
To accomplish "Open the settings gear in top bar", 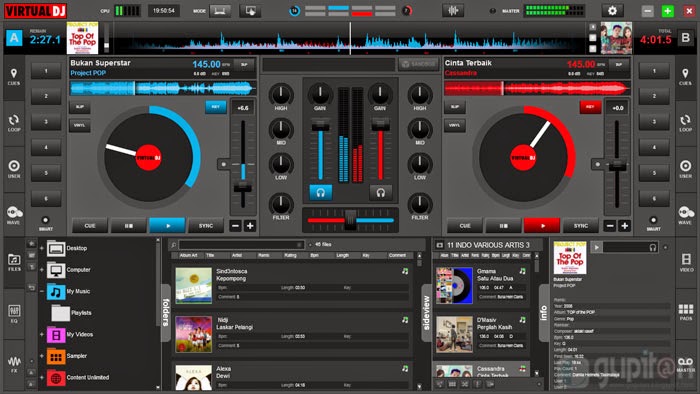I will [x=612, y=11].
